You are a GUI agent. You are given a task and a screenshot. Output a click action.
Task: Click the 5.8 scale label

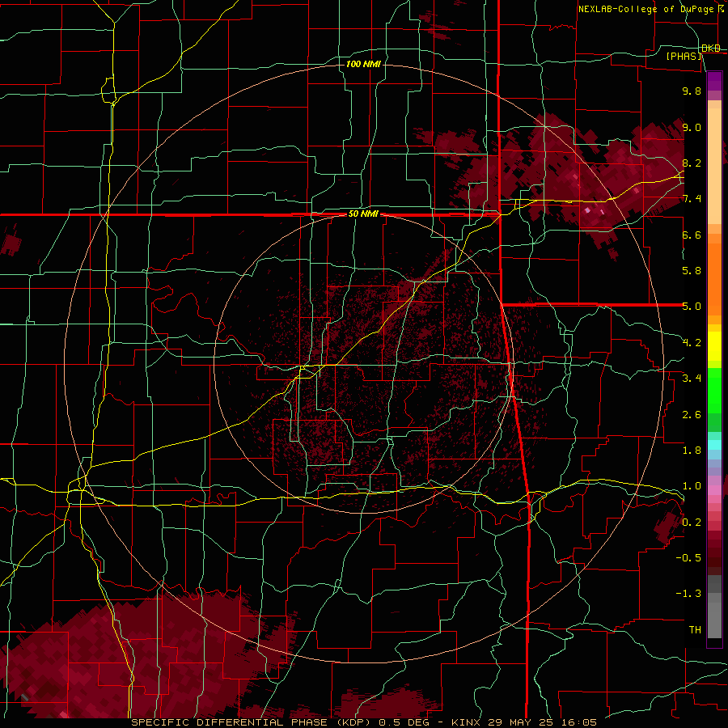[x=692, y=271]
